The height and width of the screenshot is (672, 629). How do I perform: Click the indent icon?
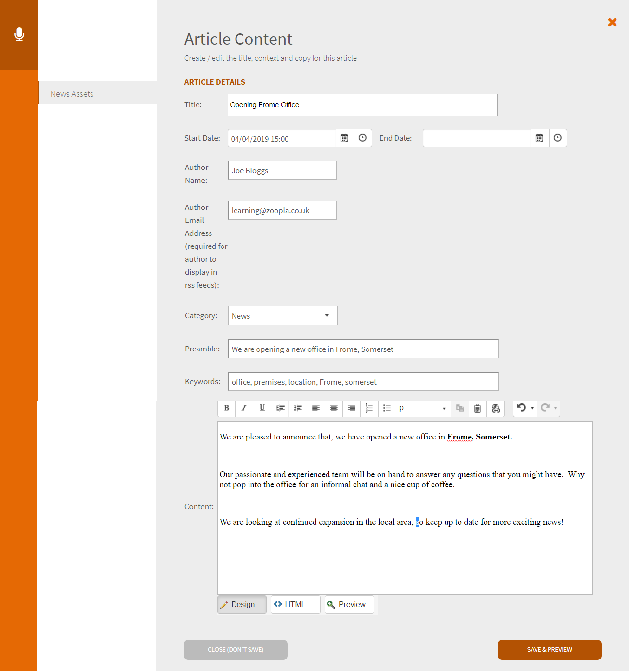point(280,408)
